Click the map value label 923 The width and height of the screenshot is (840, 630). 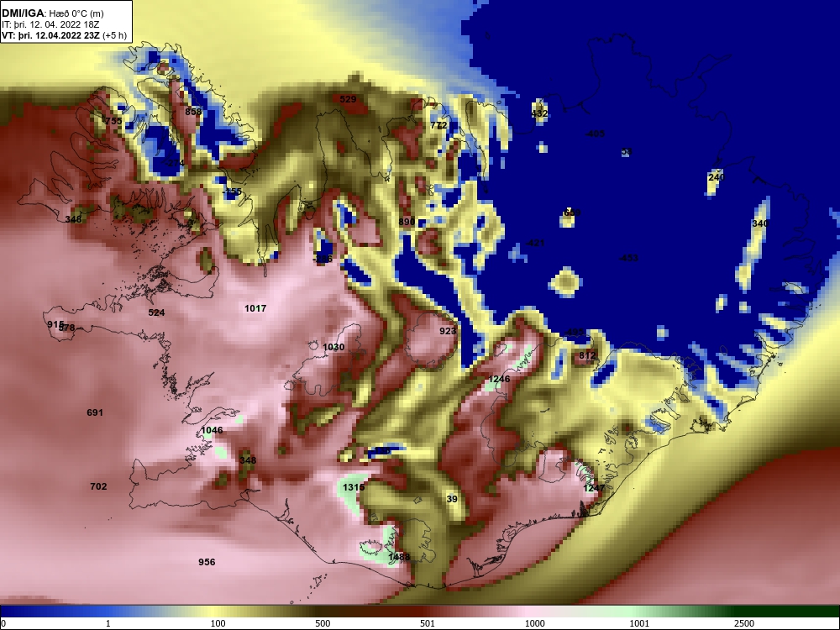click(448, 331)
